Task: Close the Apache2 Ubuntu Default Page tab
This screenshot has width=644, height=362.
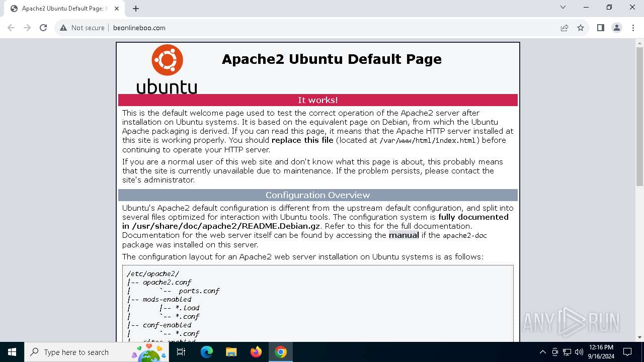Action: pyautogui.click(x=117, y=9)
